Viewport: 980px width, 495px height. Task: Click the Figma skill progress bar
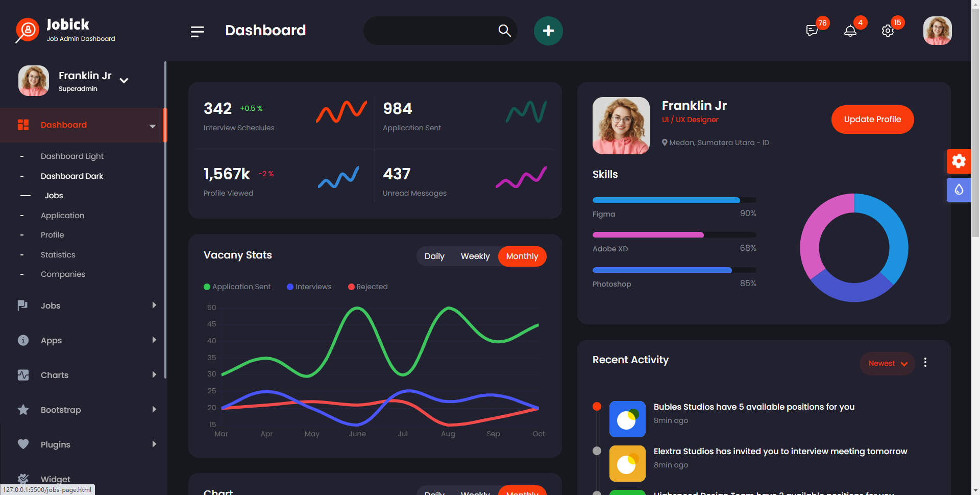tap(674, 200)
